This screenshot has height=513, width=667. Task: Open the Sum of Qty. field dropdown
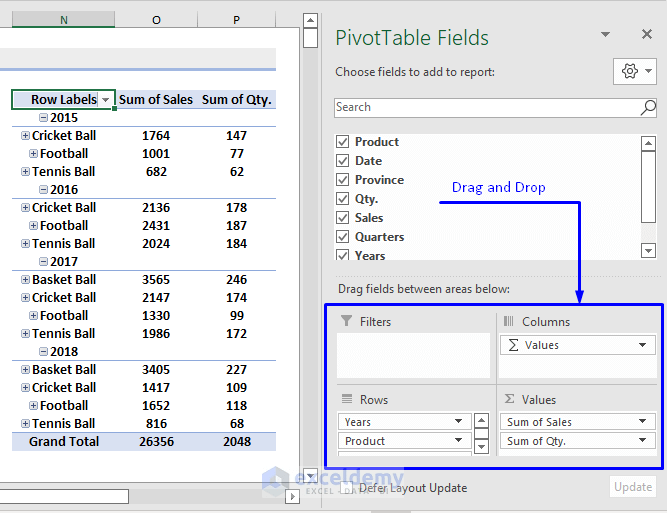642,441
